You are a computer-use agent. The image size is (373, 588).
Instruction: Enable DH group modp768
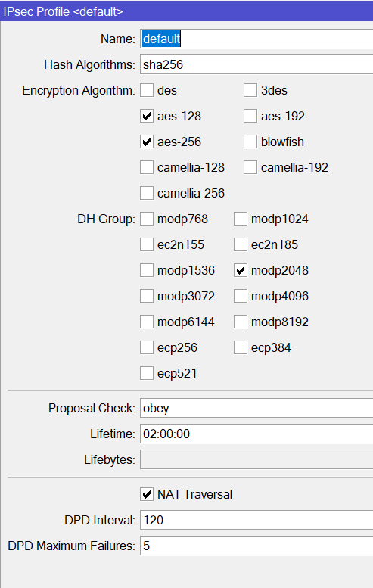147,219
